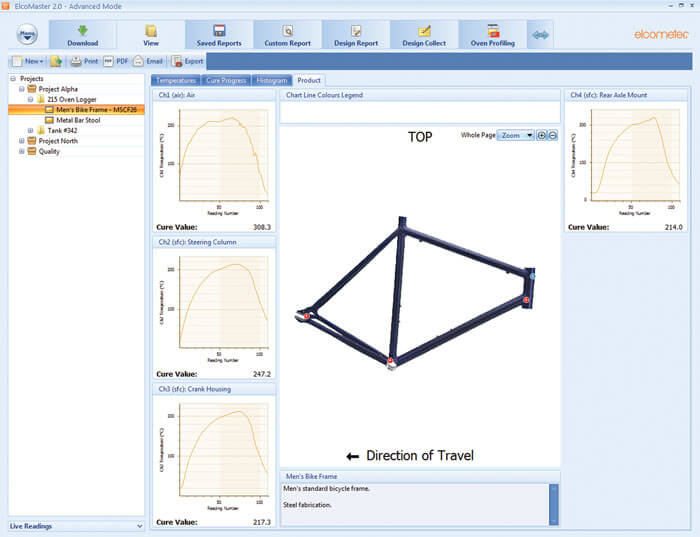Export as PDF from the toolbar
The height and width of the screenshot is (537, 700).
[115, 61]
